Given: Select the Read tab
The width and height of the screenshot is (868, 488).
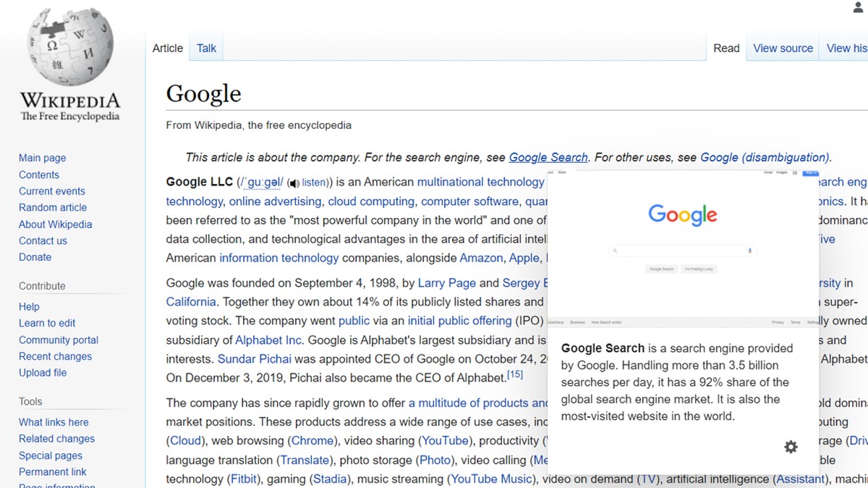Looking at the screenshot, I should click(x=726, y=48).
